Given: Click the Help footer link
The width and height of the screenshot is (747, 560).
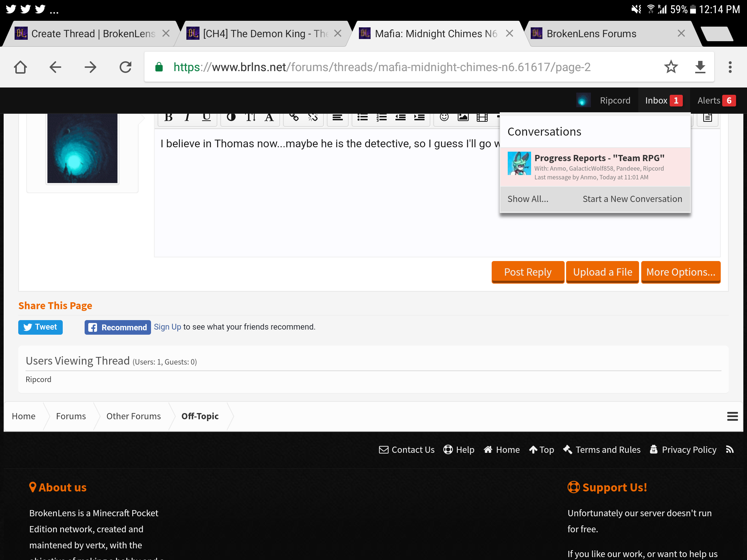Looking at the screenshot, I should pos(459,450).
